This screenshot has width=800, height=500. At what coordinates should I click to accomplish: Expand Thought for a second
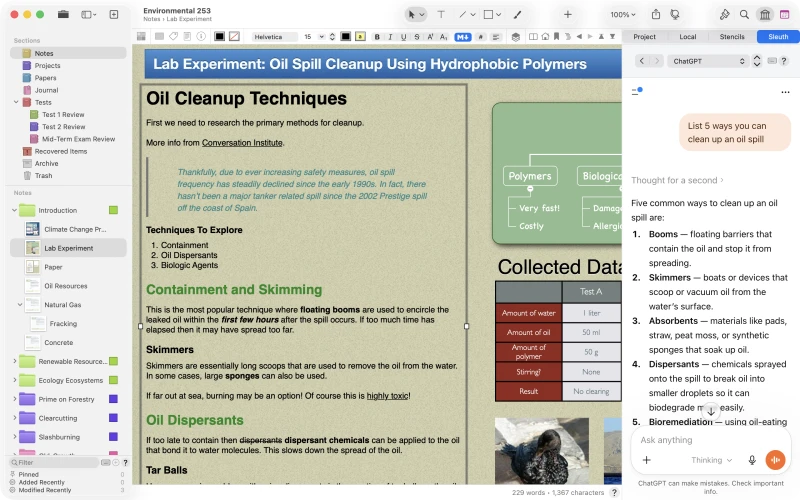point(677,180)
